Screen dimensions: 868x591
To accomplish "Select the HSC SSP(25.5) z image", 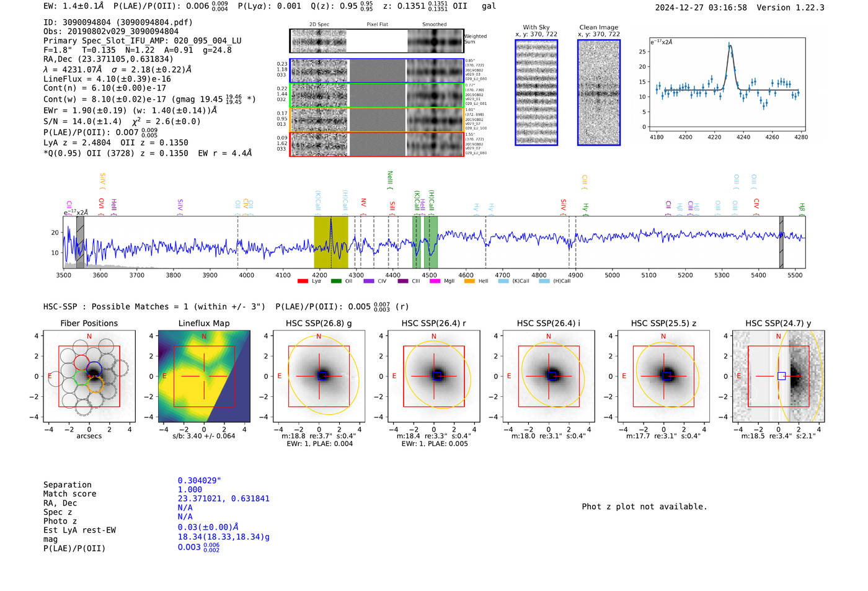I will click(663, 376).
